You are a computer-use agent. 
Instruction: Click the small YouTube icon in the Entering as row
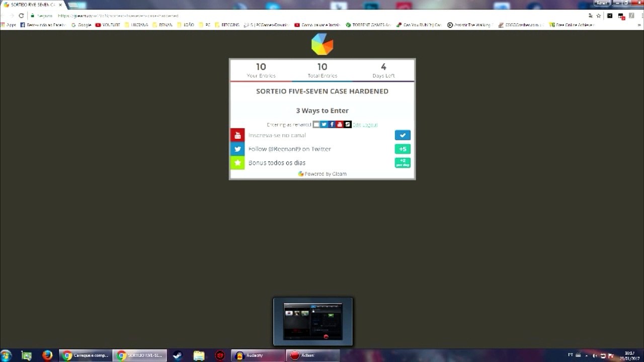click(340, 124)
